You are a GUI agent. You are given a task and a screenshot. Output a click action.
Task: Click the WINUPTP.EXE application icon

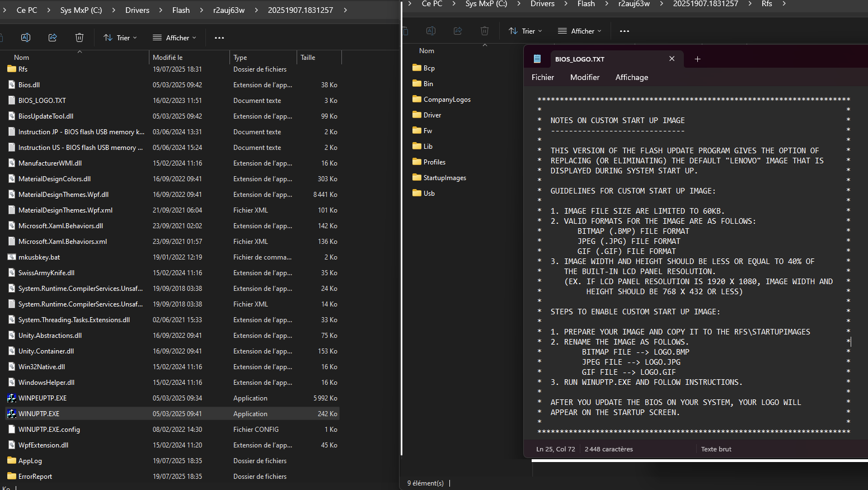coord(12,414)
